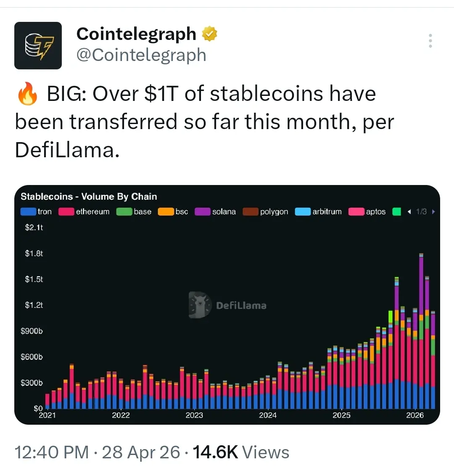Click the Cointelegraph display name
Image resolution: width=454 pixels, height=476 pixels.
pyautogui.click(x=136, y=34)
